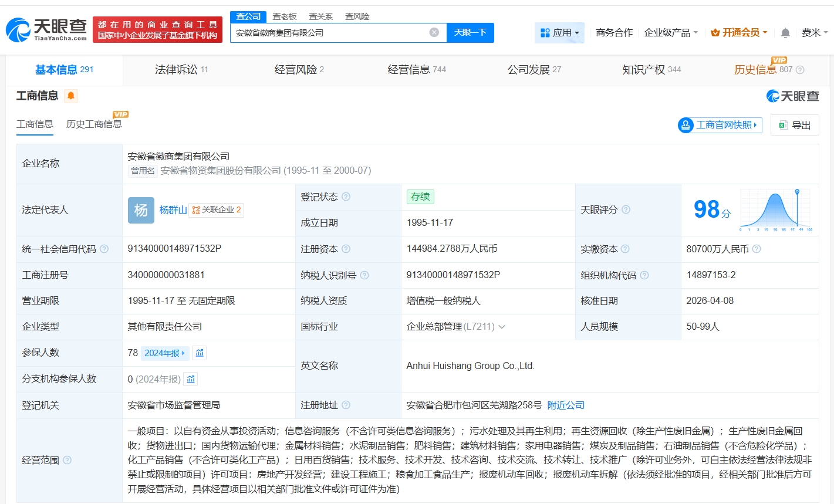Image resolution: width=834 pixels, height=504 pixels.
Task: Open the 开通会员 membership dropdown
Action: click(x=738, y=33)
